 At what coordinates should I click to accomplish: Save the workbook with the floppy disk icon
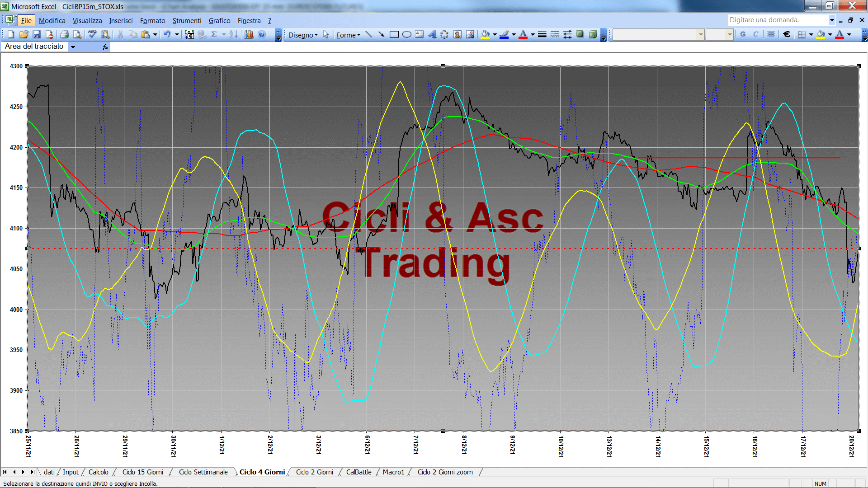37,34
